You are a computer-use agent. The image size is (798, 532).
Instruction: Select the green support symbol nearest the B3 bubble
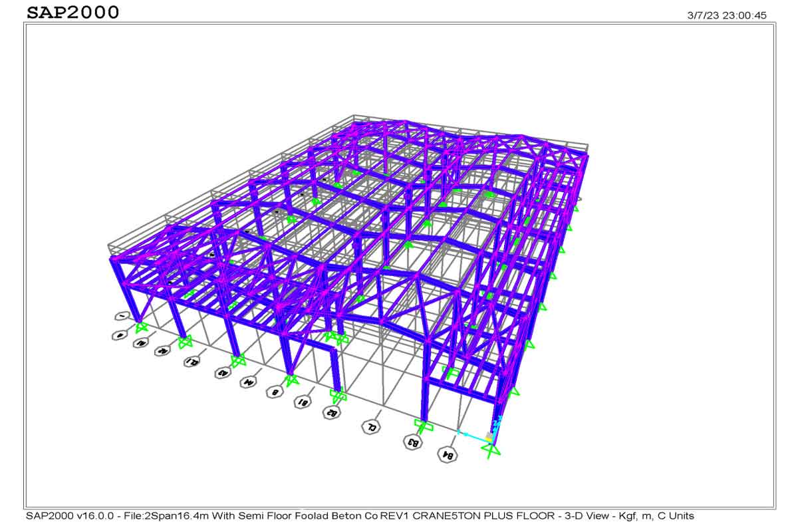point(424,424)
